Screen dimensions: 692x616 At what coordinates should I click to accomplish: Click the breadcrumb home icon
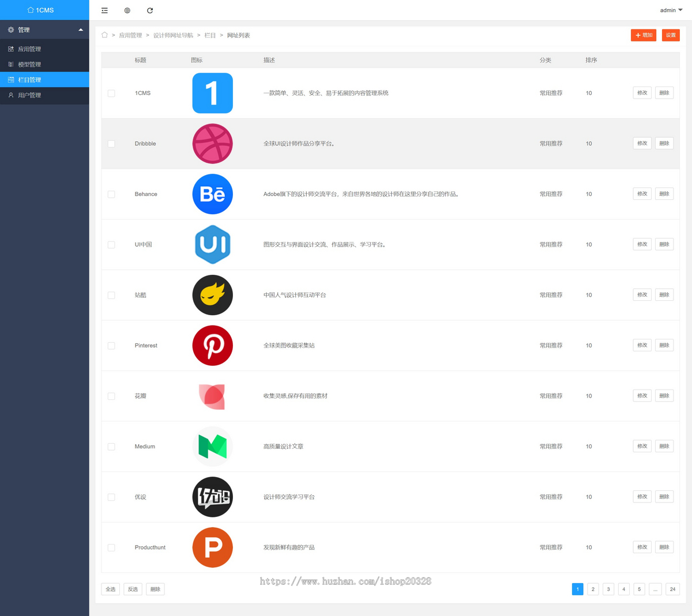[104, 35]
